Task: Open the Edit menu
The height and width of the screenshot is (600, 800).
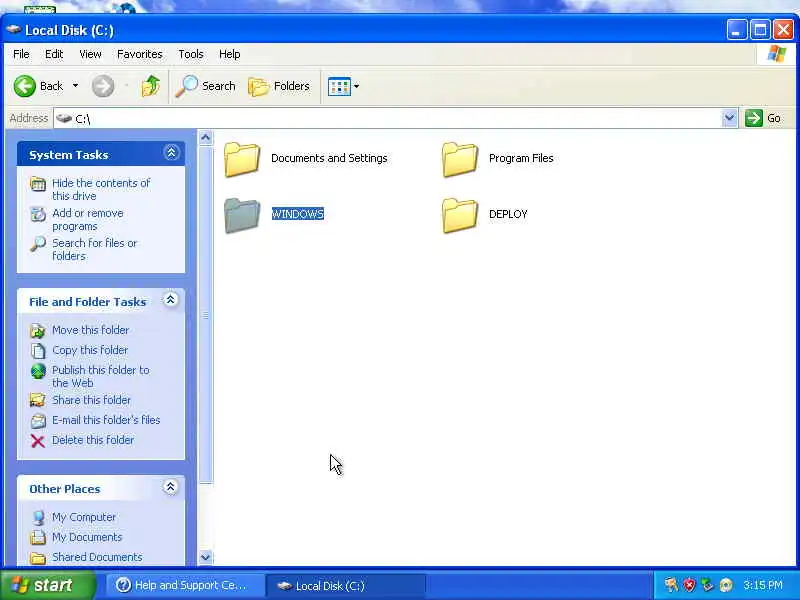Action: click(54, 54)
